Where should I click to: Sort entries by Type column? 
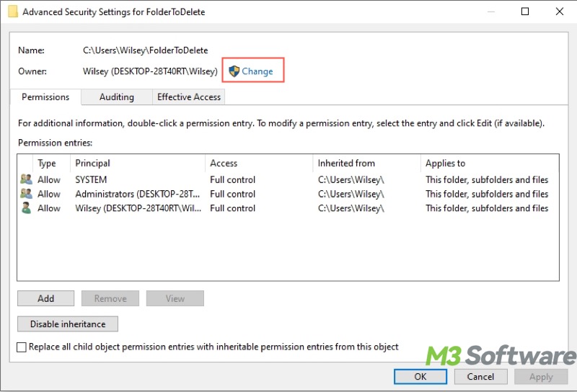click(x=51, y=163)
